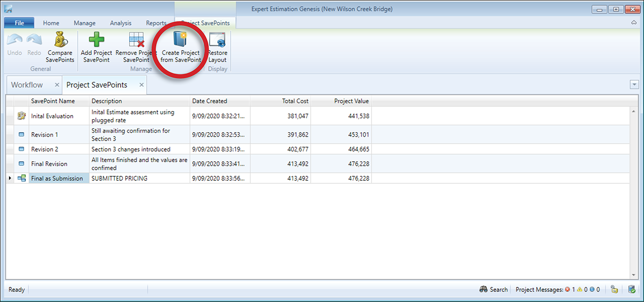
Task: Switch to the Analysis ribbon tab
Action: 121,23
